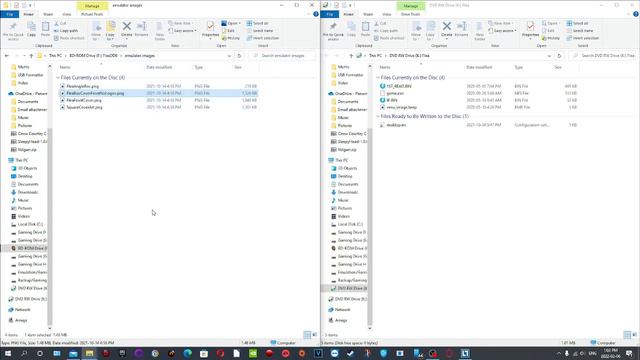The width and height of the screenshot is (640, 360).
Task: Select Downloads in emulator images navigation pane
Action: point(28,192)
